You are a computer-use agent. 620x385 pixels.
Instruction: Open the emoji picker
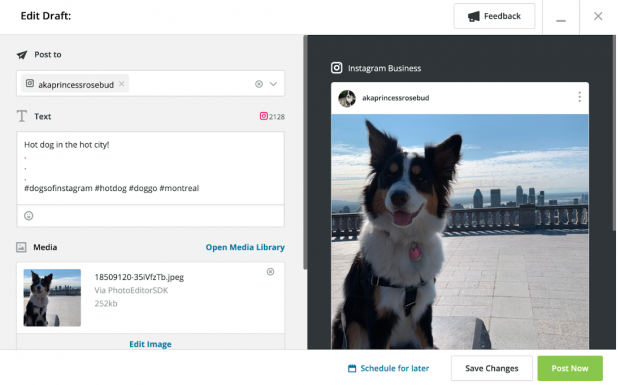coord(28,216)
